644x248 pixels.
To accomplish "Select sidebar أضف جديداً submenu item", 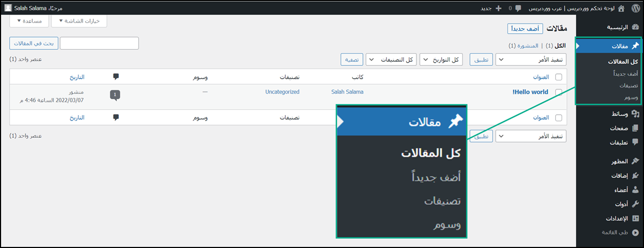I will tap(625, 73).
